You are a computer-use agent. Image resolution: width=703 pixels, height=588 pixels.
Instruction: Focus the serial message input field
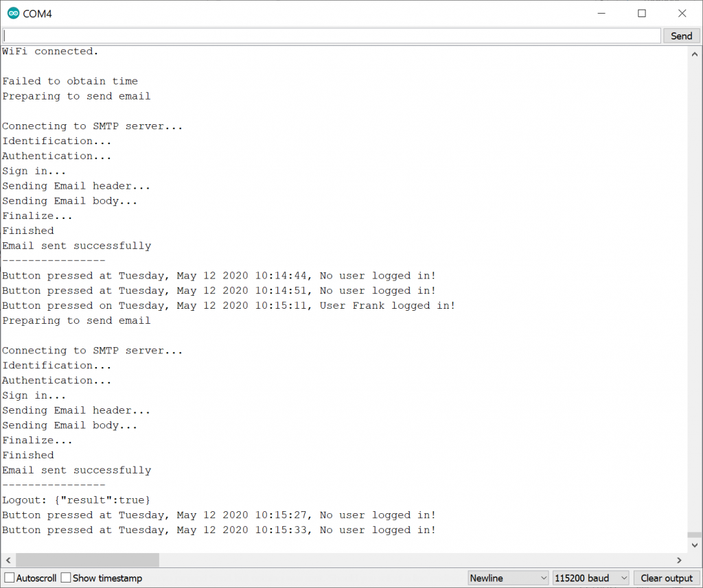tap(332, 36)
